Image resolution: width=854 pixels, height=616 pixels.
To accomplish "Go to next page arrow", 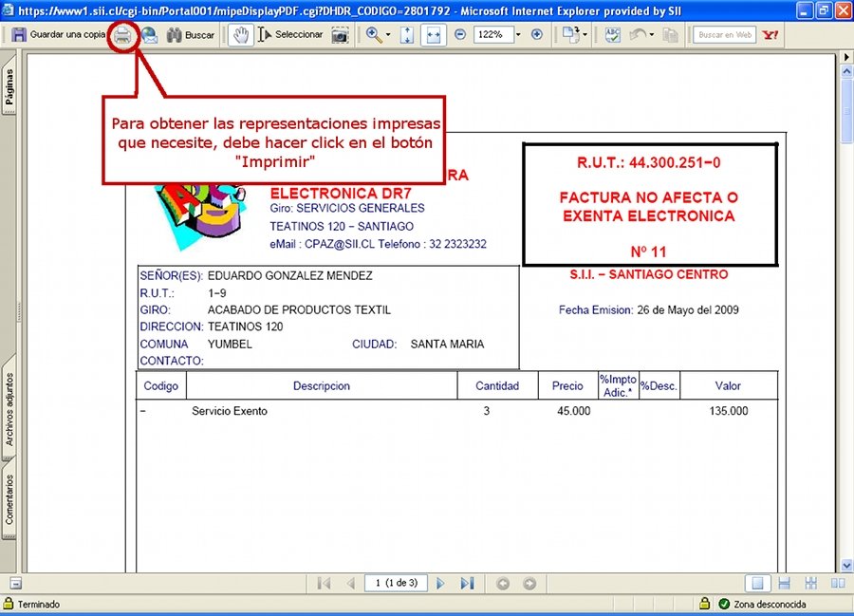I will pyautogui.click(x=440, y=583).
